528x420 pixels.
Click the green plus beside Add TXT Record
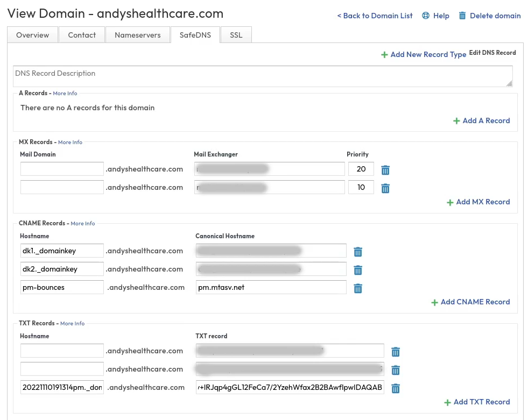click(x=447, y=402)
